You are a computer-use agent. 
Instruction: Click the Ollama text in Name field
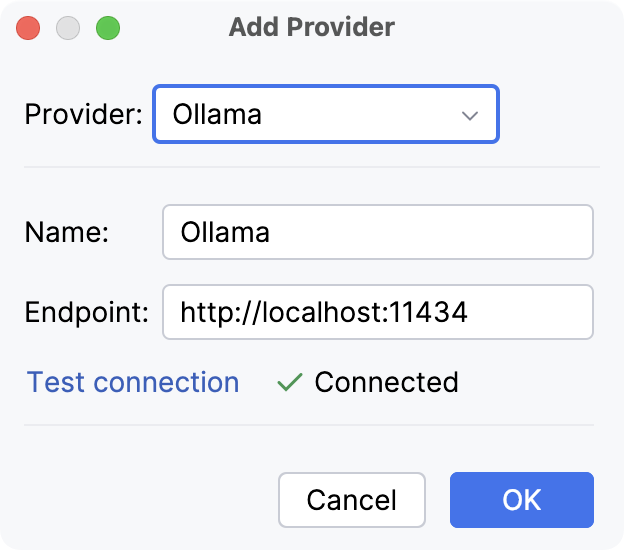(225, 233)
